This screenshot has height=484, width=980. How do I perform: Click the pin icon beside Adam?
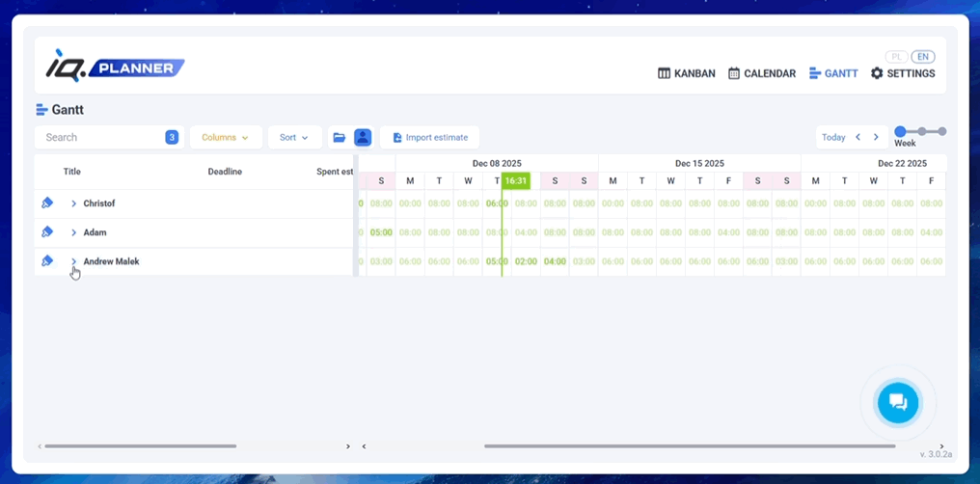pos(46,232)
